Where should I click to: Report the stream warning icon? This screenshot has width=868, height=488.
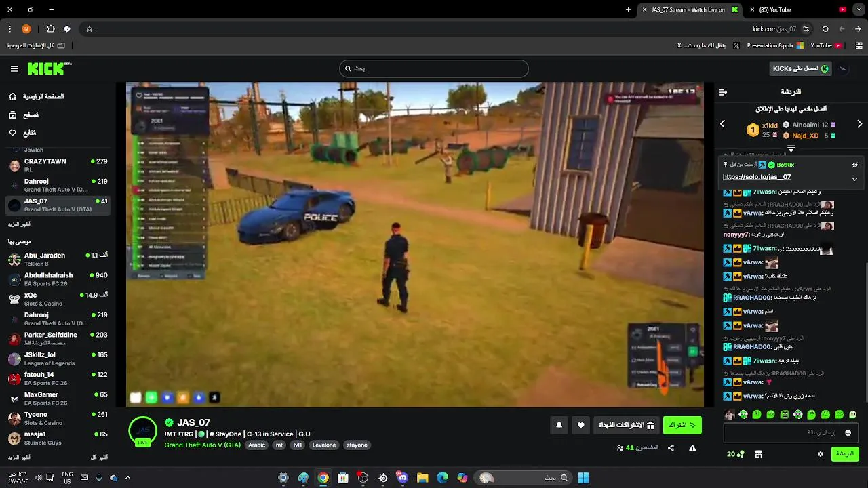pyautogui.click(x=692, y=448)
